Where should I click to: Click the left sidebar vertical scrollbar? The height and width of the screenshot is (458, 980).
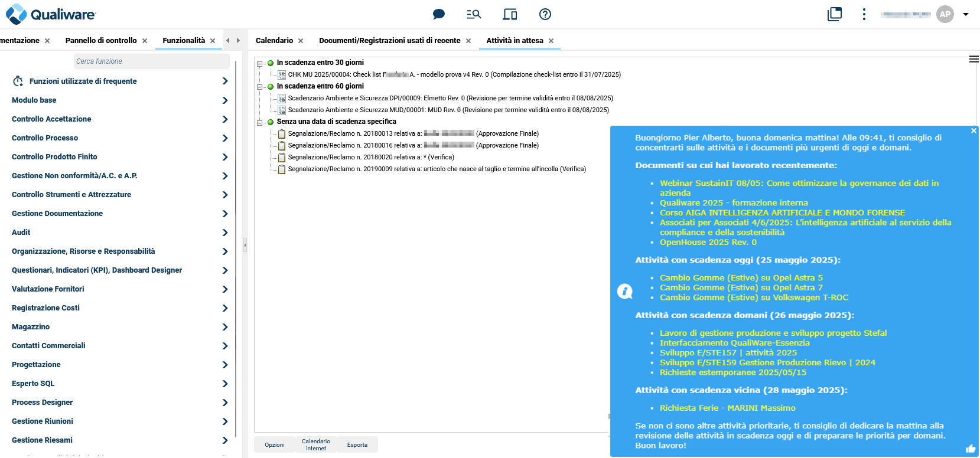(236, 248)
